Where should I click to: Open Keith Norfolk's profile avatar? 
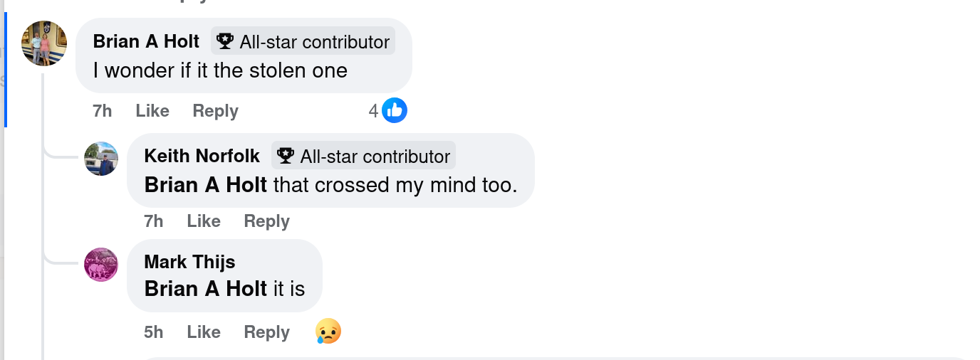point(101,159)
